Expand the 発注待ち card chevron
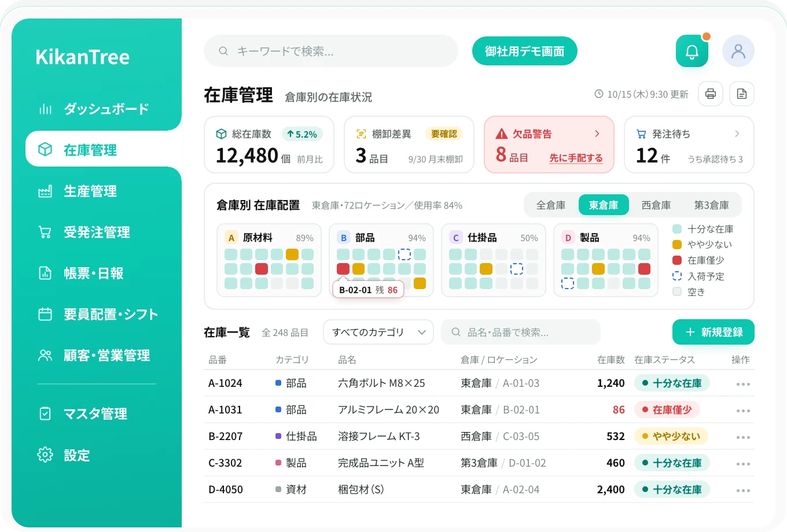 point(737,134)
